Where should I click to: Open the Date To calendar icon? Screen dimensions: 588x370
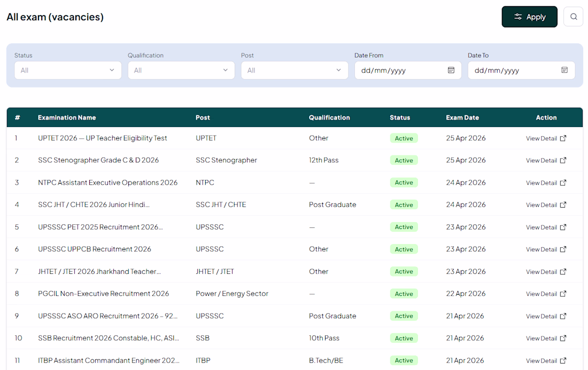click(x=564, y=70)
